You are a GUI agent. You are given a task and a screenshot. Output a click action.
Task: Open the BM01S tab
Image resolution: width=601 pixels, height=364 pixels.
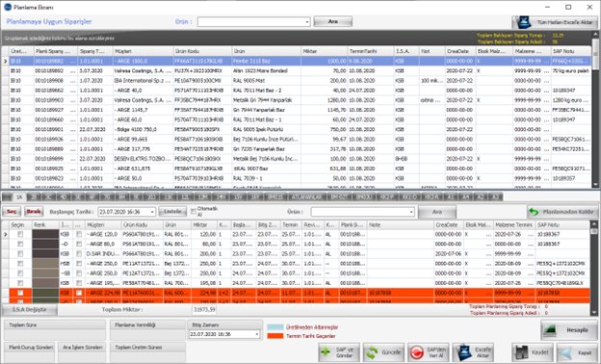(x=275, y=197)
